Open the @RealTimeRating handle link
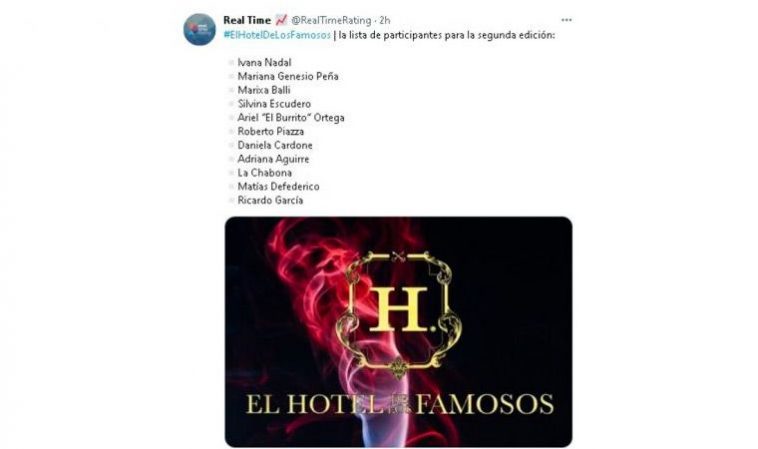This screenshot has height=449, width=758. (331, 20)
